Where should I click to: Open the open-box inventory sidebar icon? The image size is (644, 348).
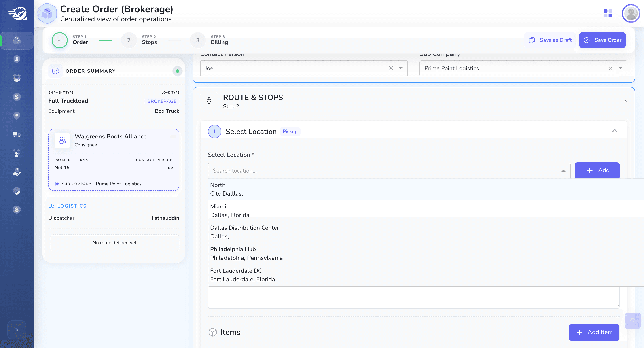pyautogui.click(x=17, y=78)
